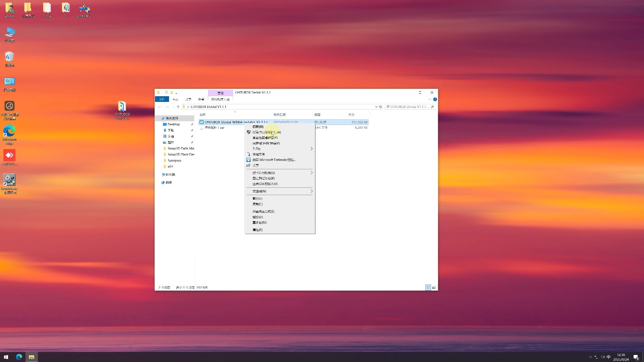
Task: Open the 10.0.2 folder on desktop
Action: [x=47, y=10]
